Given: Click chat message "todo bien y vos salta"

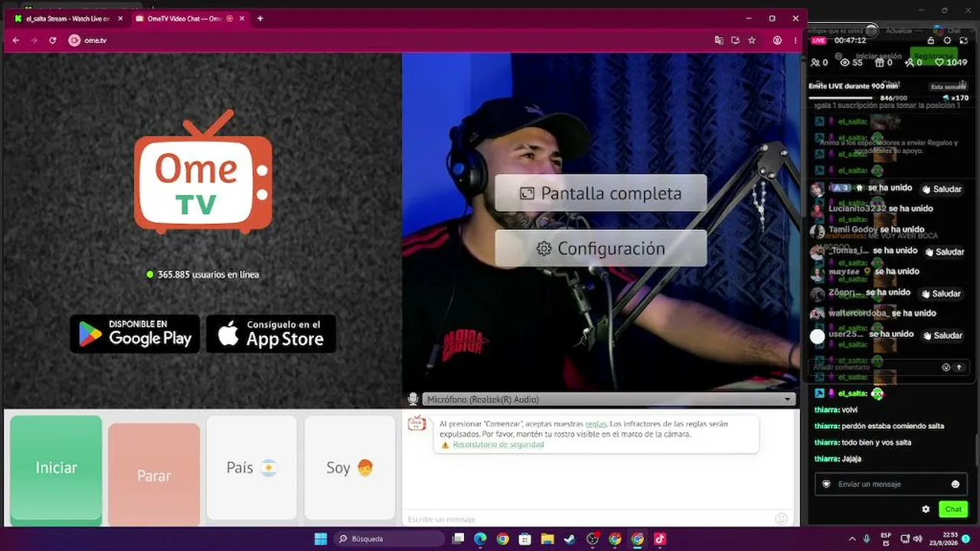Looking at the screenshot, I should coord(877,442).
